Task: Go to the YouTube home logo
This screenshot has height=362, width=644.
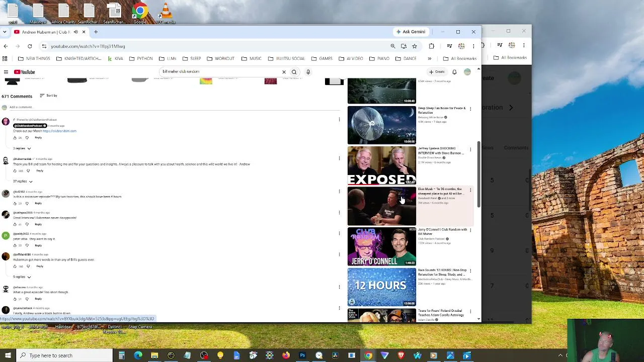Action: coord(25,72)
